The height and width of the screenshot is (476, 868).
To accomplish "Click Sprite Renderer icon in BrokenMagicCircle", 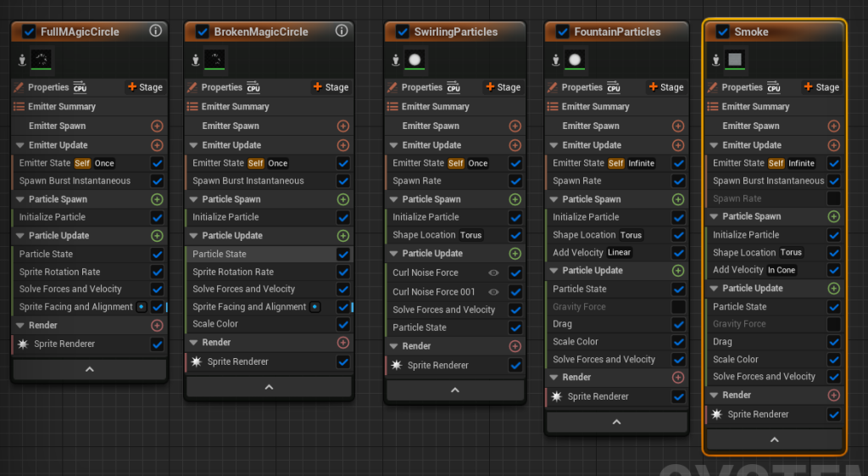I will [x=196, y=361].
